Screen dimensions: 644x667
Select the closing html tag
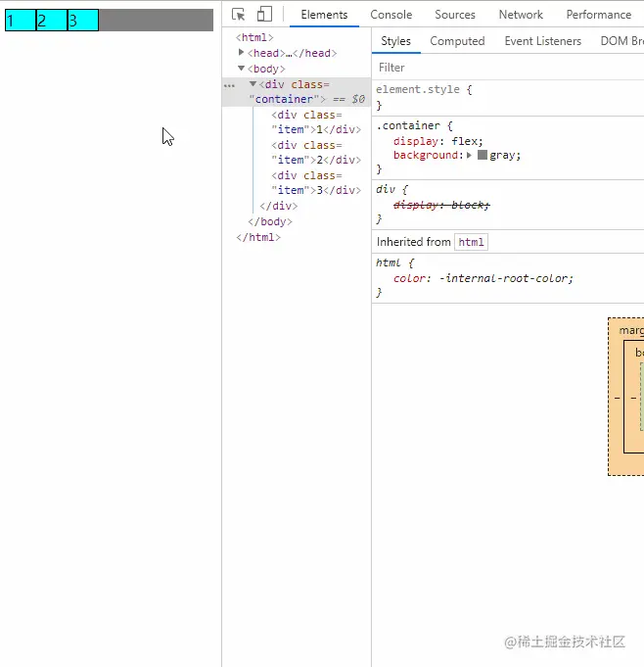point(258,237)
